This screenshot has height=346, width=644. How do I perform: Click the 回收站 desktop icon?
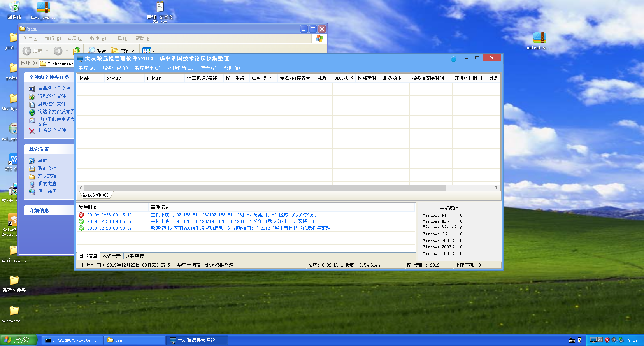tap(14, 7)
